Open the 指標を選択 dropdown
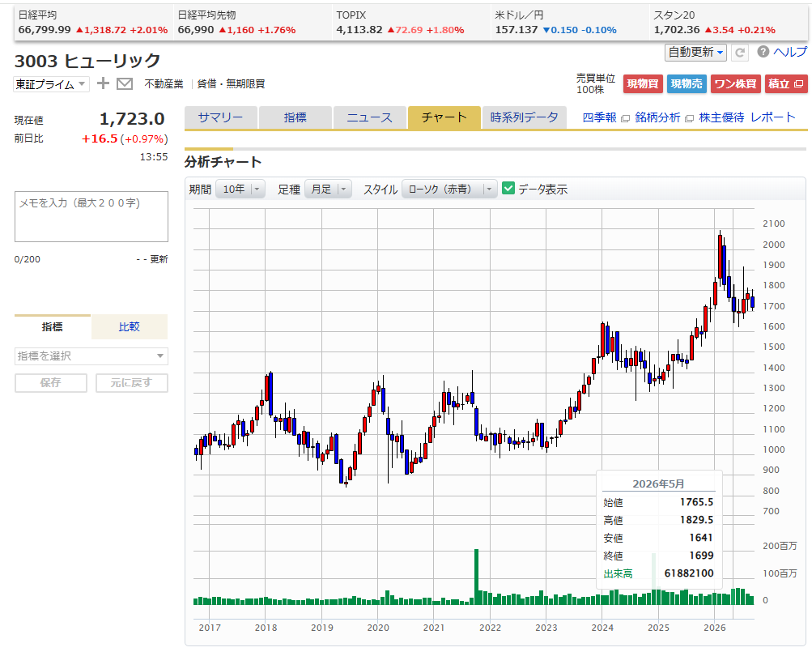Image resolution: width=812 pixels, height=656 pixels. (x=91, y=356)
